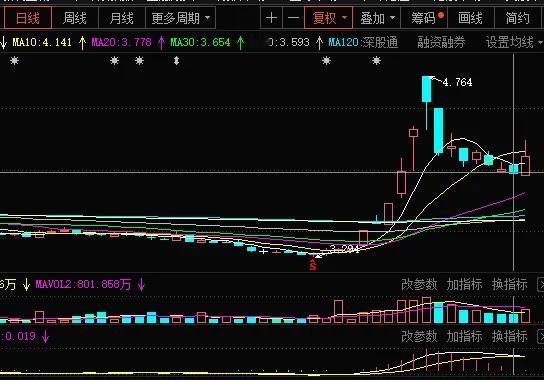The width and height of the screenshot is (544, 380).
Task: Click the first star event marker
Action: click(x=14, y=61)
